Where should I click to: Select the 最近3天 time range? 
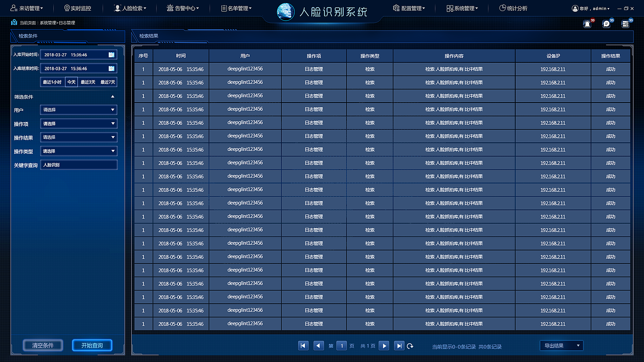pyautogui.click(x=89, y=82)
